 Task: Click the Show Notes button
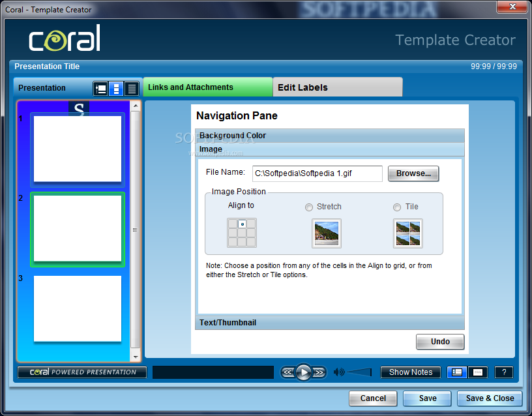coord(411,372)
